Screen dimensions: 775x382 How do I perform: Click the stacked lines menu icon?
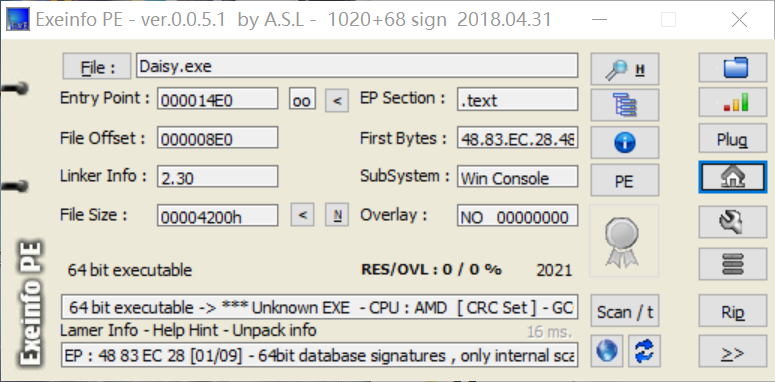tap(732, 263)
